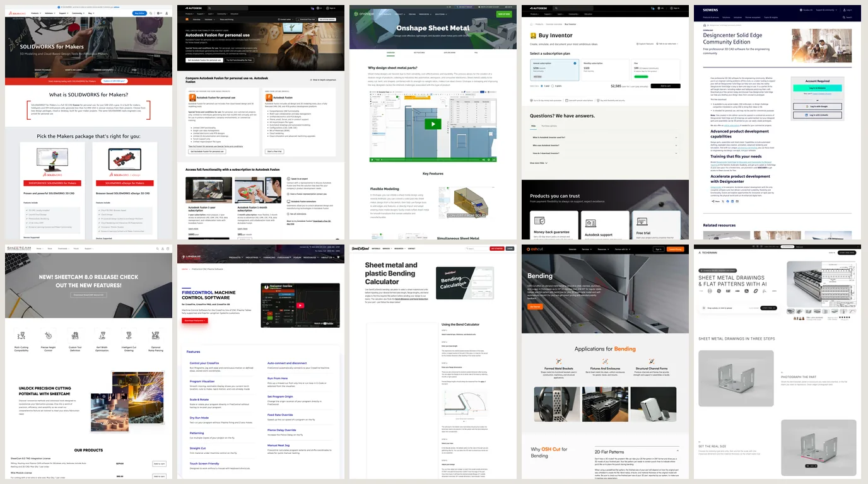
Task: Click home breadcrumb icon on Buy Inventor page
Action: coord(531,24)
